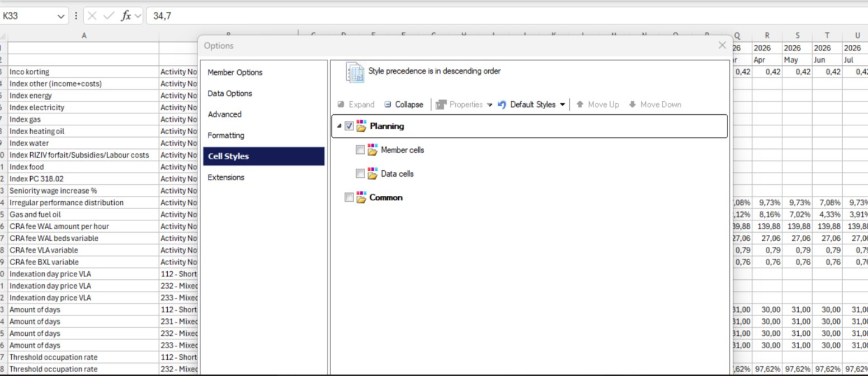Viewport: 868px width, 376px height.
Task: Select the Collapse icon in the styles toolbar
Action: [388, 104]
